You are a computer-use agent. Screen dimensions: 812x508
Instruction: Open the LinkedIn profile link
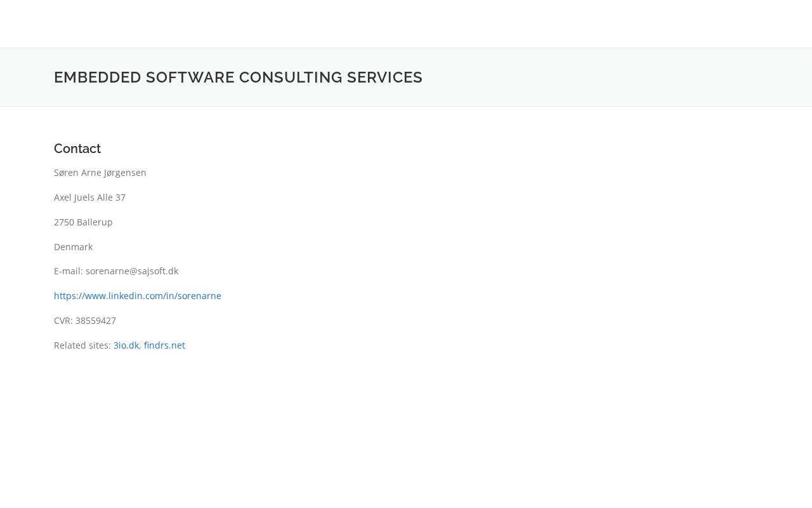click(x=138, y=296)
